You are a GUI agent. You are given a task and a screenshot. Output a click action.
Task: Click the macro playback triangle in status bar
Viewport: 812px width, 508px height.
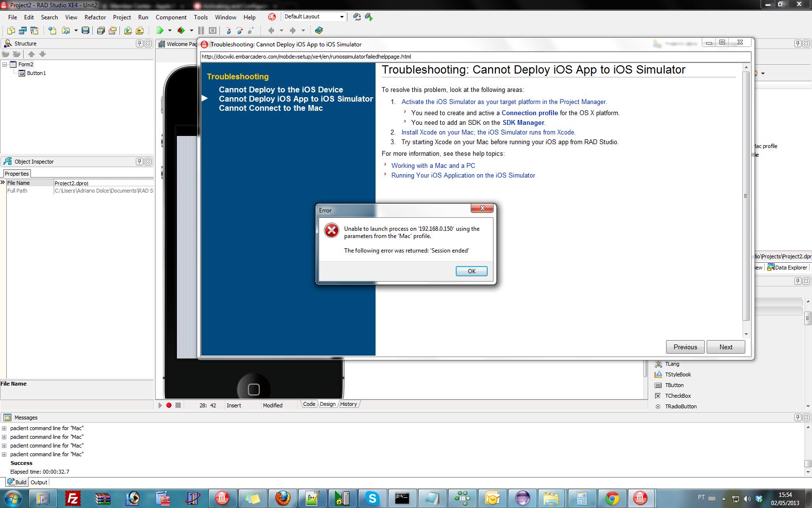[160, 405]
